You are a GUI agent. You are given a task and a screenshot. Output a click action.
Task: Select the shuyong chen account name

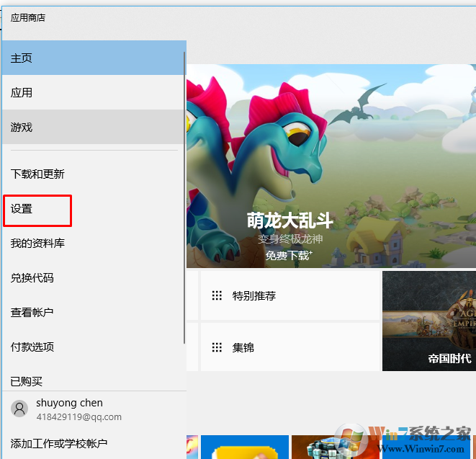[x=70, y=403]
